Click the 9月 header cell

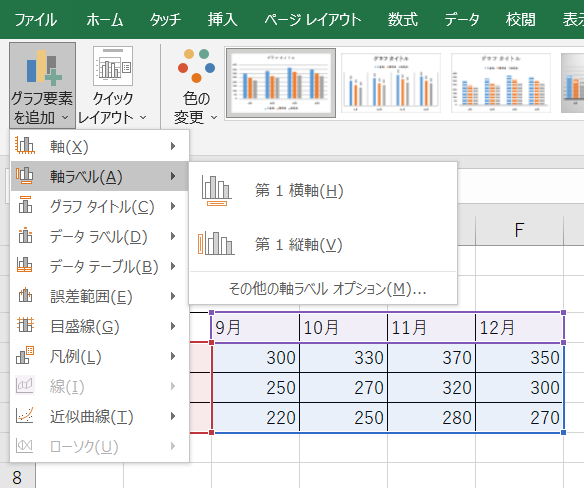[x=256, y=327]
